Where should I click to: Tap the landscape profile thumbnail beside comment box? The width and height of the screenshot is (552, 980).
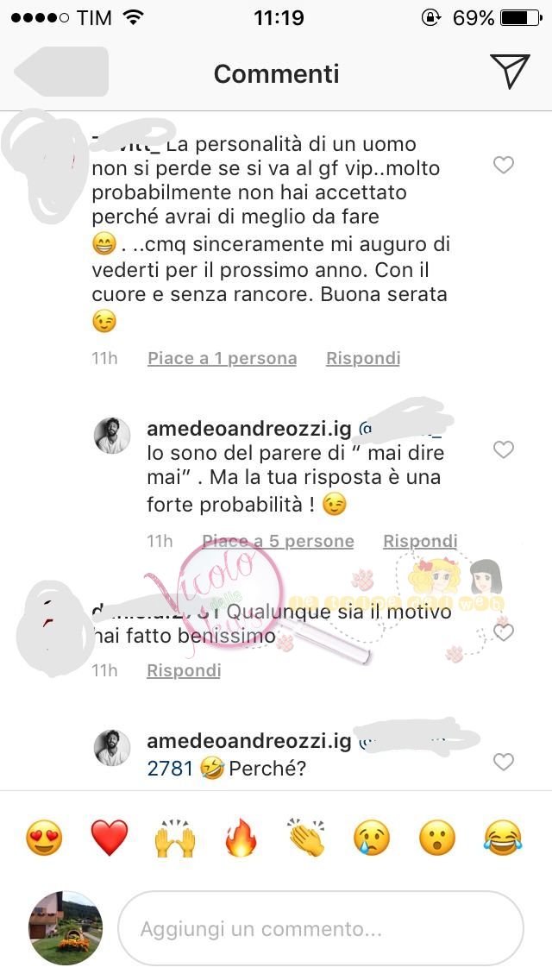(66, 928)
